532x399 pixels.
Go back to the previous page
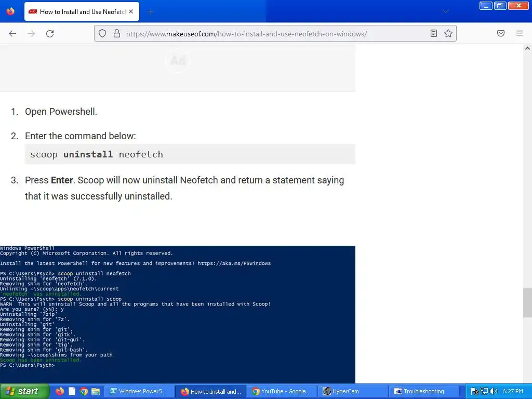[x=12, y=34]
